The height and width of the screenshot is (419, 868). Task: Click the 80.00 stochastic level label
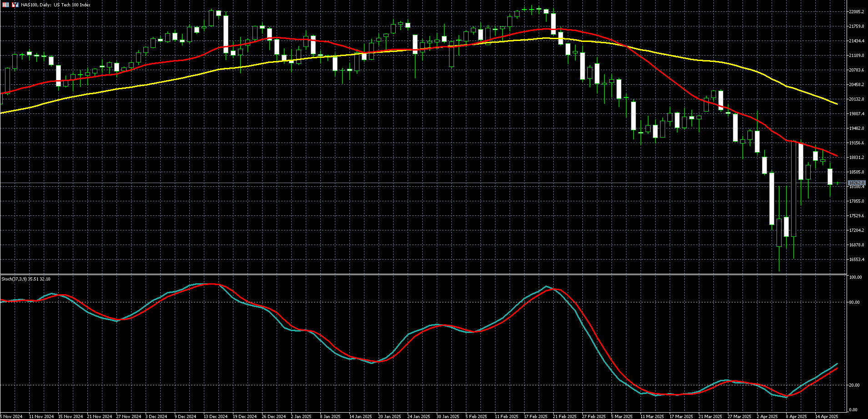[855, 302]
